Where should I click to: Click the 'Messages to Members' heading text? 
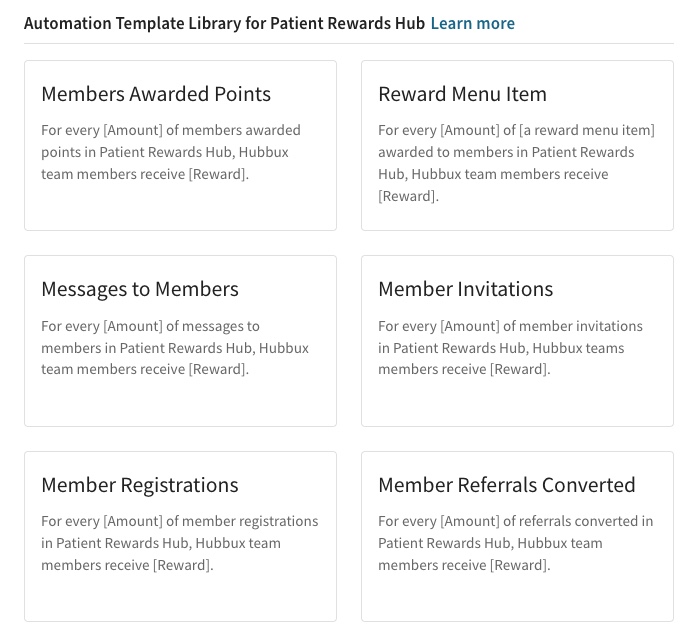click(x=140, y=290)
